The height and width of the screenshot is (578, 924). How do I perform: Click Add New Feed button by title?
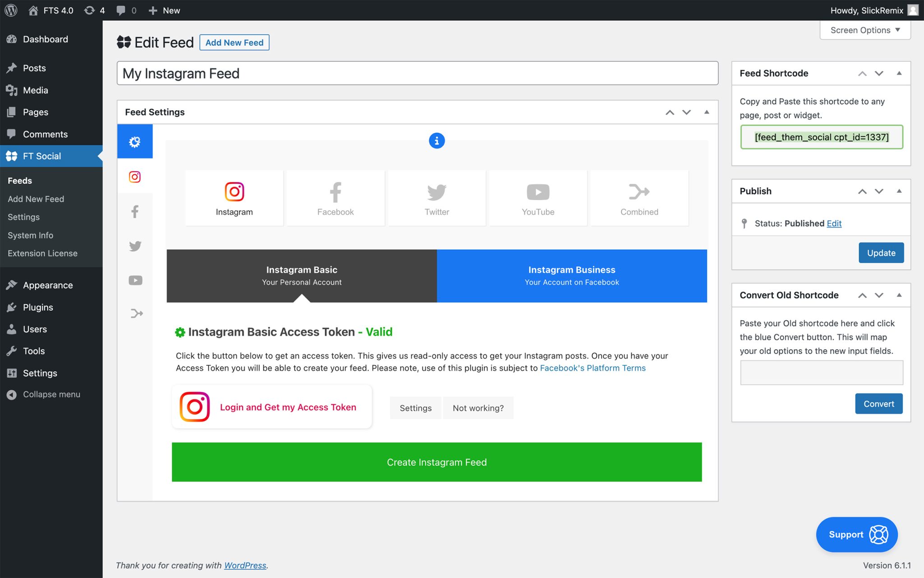(234, 42)
